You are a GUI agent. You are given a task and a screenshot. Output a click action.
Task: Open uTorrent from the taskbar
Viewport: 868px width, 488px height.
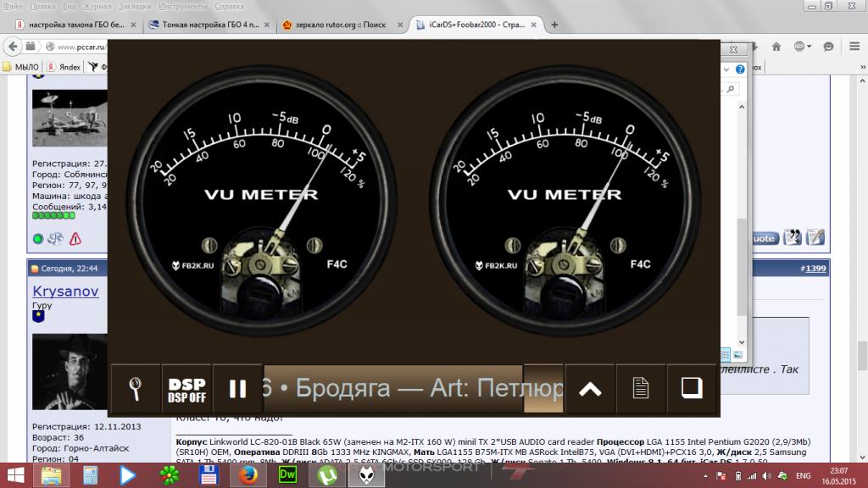coord(325,474)
